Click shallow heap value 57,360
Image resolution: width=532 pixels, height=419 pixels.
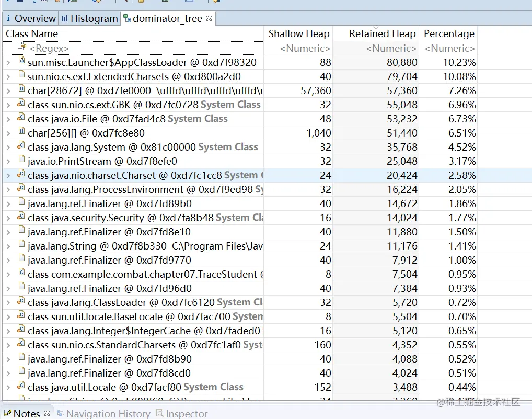pos(316,90)
